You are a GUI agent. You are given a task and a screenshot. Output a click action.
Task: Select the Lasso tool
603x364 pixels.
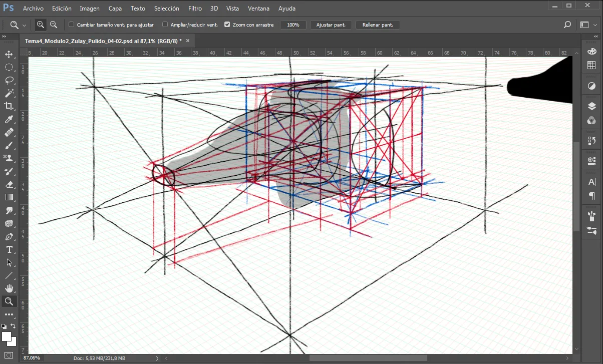coord(9,80)
